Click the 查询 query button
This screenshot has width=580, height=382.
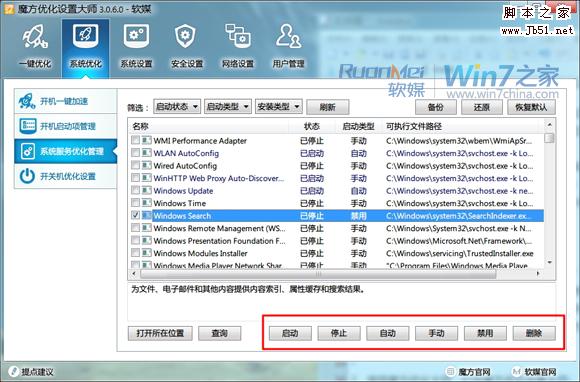coord(219,333)
